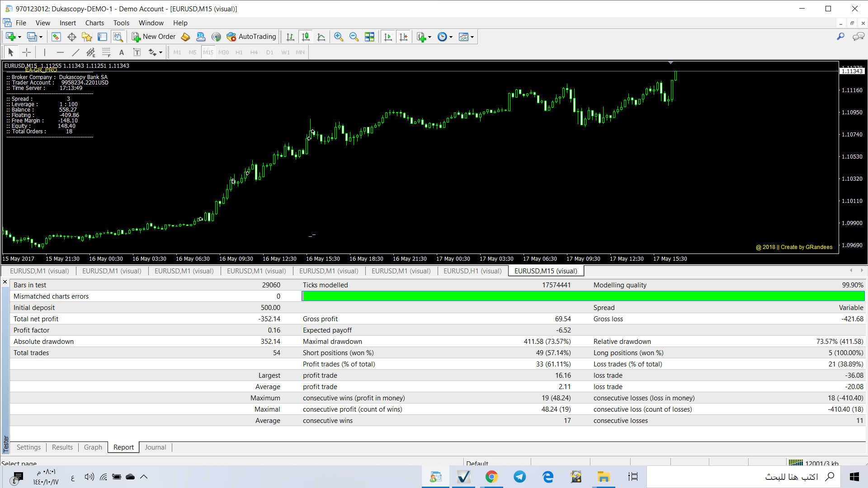Select the Horizontal Line drawing tool
868x488 pixels.
(x=60, y=52)
